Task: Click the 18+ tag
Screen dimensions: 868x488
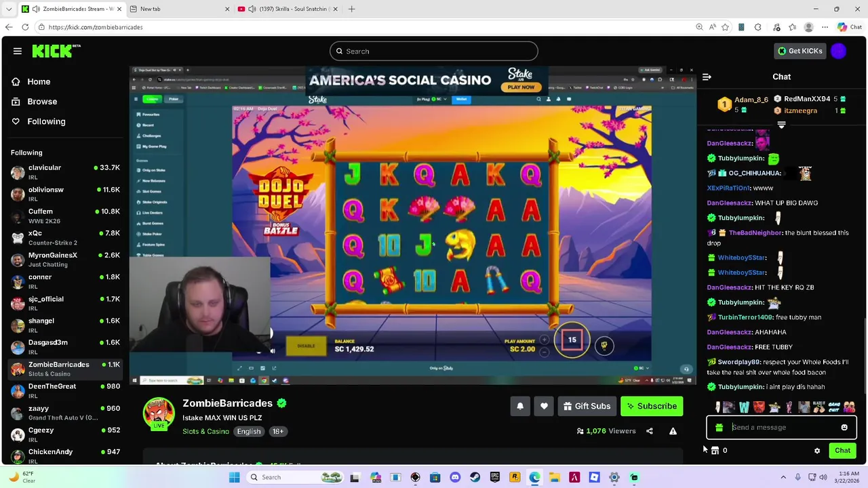Action: click(277, 431)
